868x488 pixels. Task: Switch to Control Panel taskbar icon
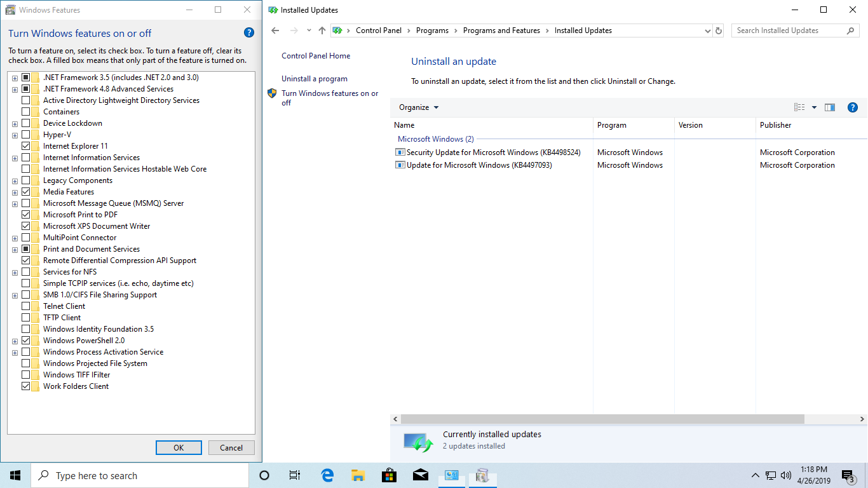point(451,475)
